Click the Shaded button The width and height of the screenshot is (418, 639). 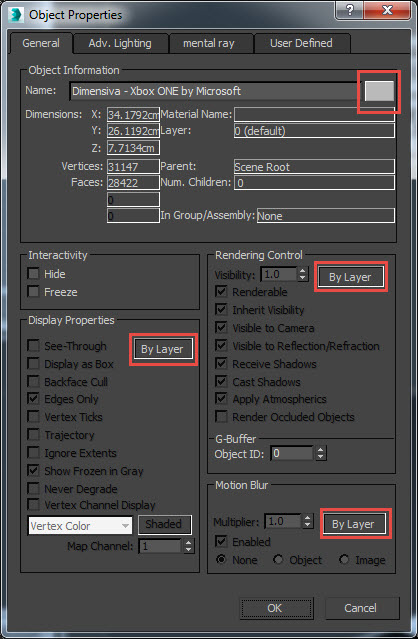click(x=164, y=524)
